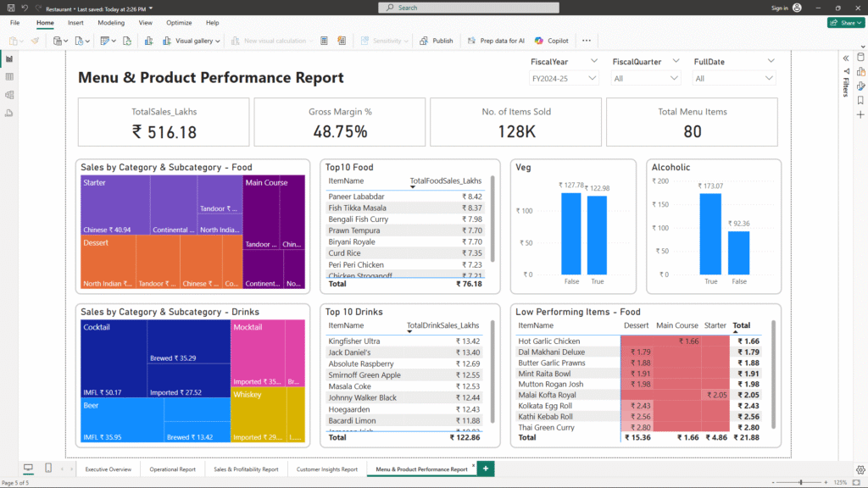Open the Model view icon in sidebar
This screenshot has width=868, height=488.
(x=9, y=93)
